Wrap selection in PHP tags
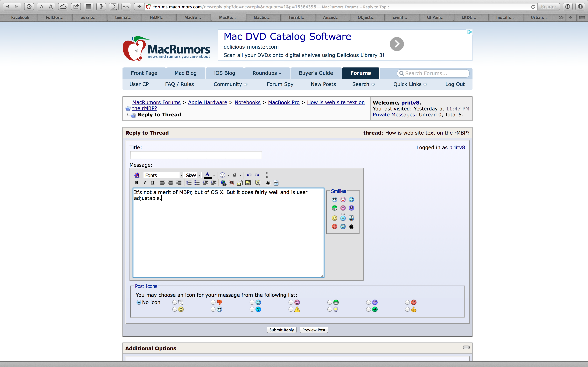Viewport: 588px width, 367px height. pyautogui.click(x=276, y=183)
